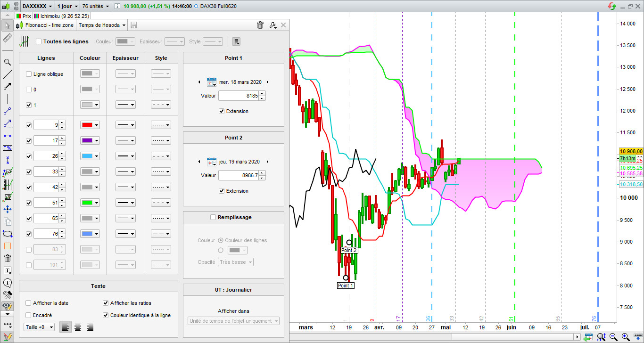Open the Opacité Très basse dropdown

[236, 262]
